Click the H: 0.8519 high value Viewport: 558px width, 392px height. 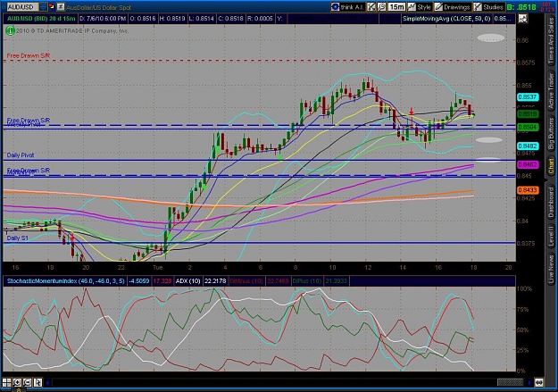pos(172,19)
